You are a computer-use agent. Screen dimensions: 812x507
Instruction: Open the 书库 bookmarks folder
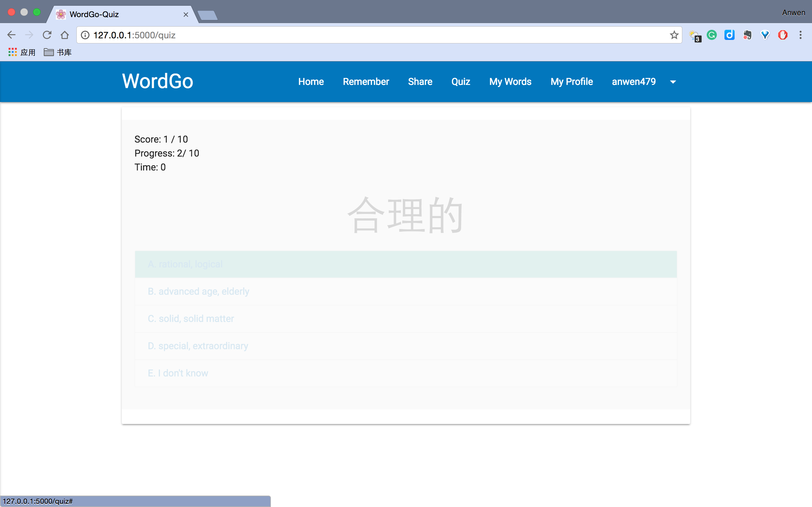tap(58, 52)
